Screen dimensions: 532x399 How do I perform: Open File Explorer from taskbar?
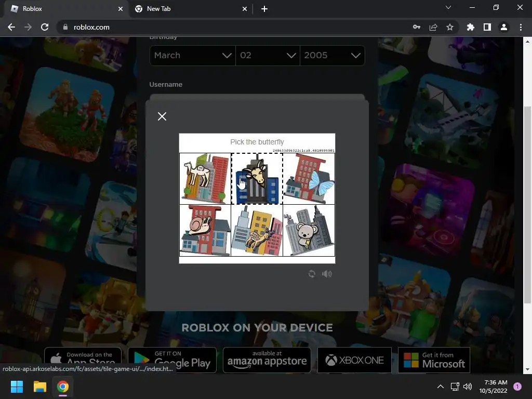39,387
